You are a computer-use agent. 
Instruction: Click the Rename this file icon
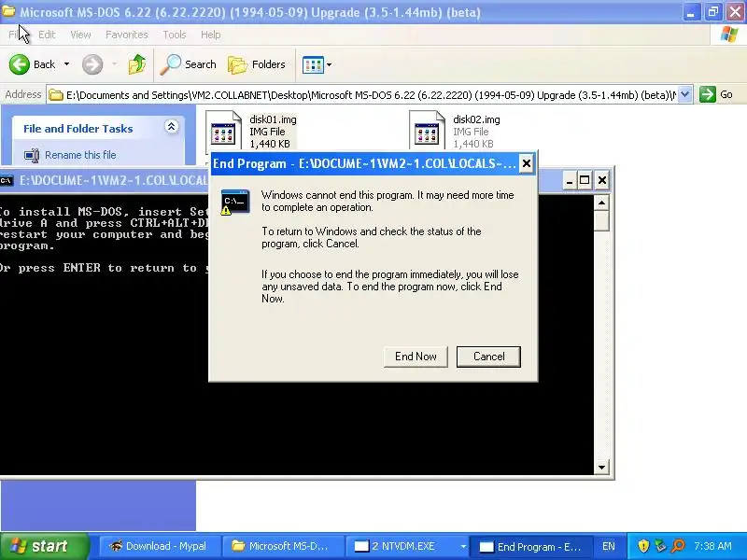point(32,156)
